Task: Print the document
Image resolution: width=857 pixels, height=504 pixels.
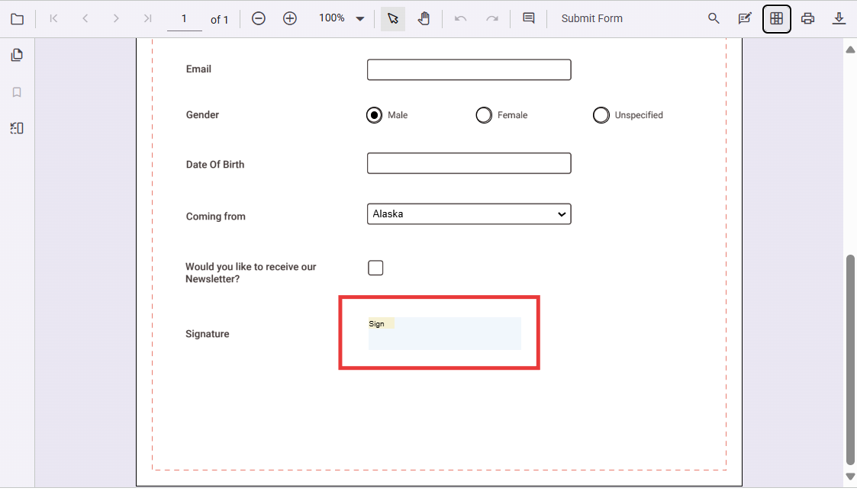Action: tap(808, 18)
